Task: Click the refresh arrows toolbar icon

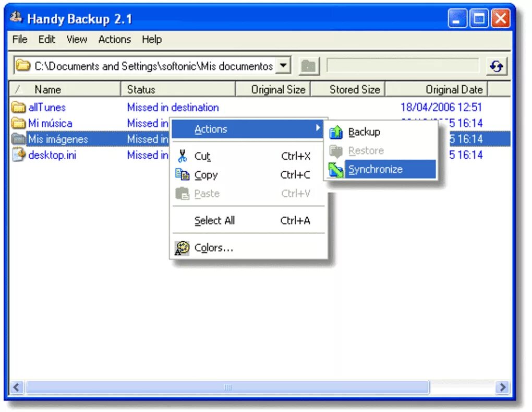Action: [497, 66]
